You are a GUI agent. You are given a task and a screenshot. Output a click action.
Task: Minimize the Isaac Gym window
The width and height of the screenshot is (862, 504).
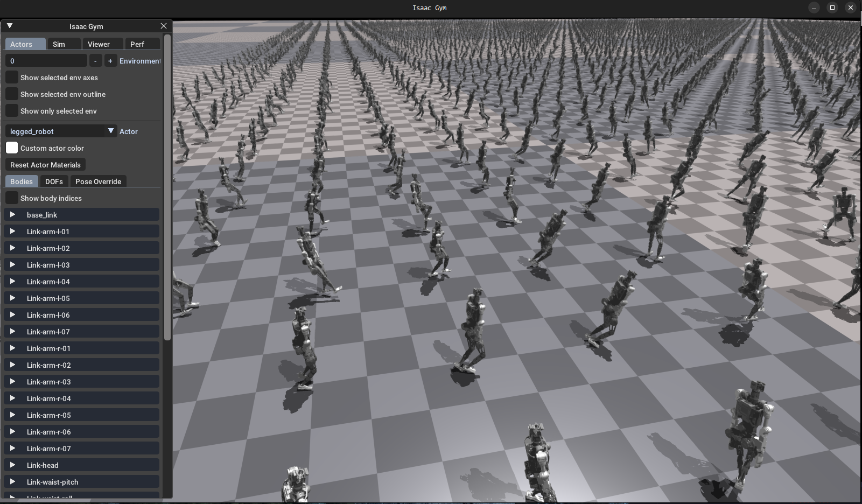pos(814,8)
